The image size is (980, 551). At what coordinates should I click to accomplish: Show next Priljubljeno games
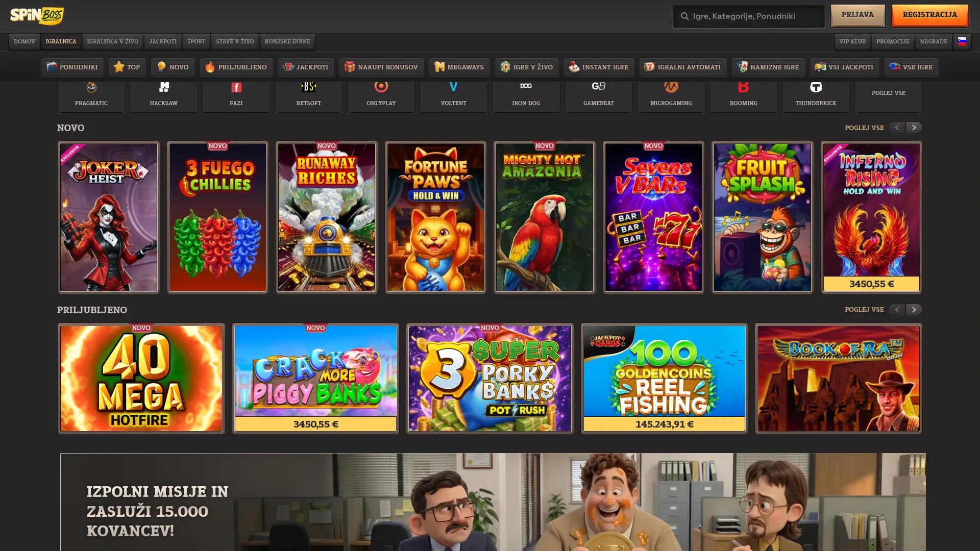(914, 310)
